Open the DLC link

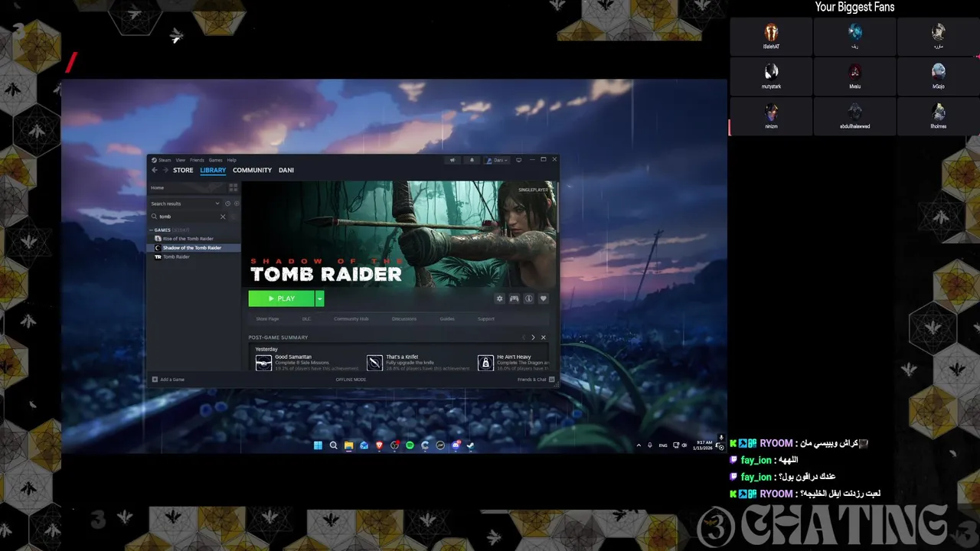(x=306, y=318)
